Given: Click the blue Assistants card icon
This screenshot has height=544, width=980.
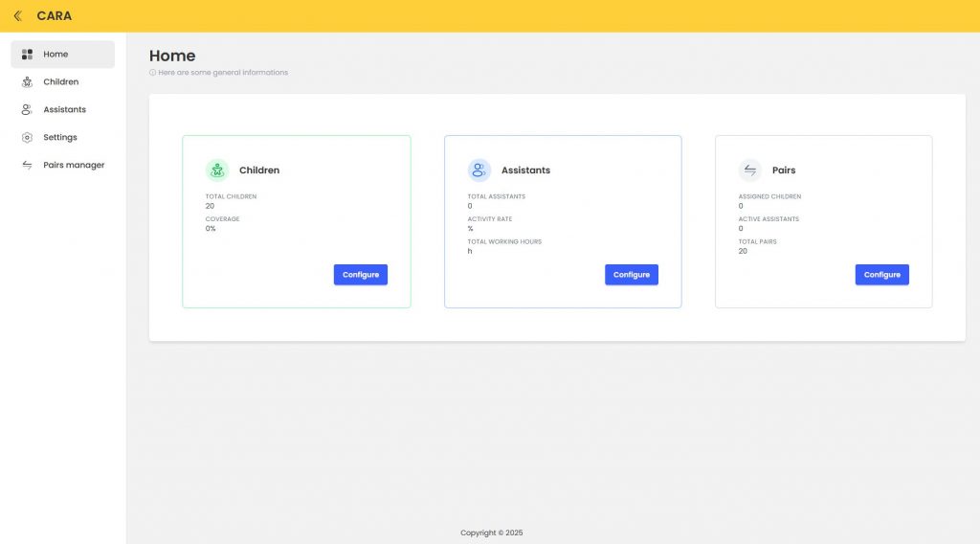Looking at the screenshot, I should (x=479, y=170).
